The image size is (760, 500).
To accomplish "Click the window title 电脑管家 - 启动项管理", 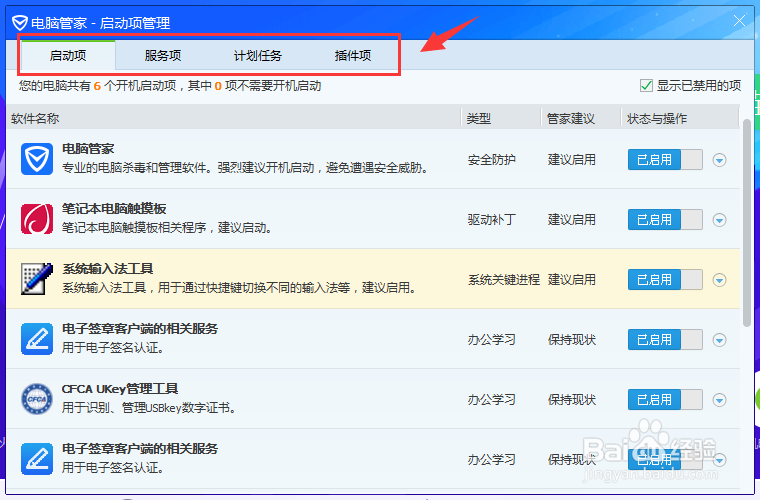I will [100, 23].
